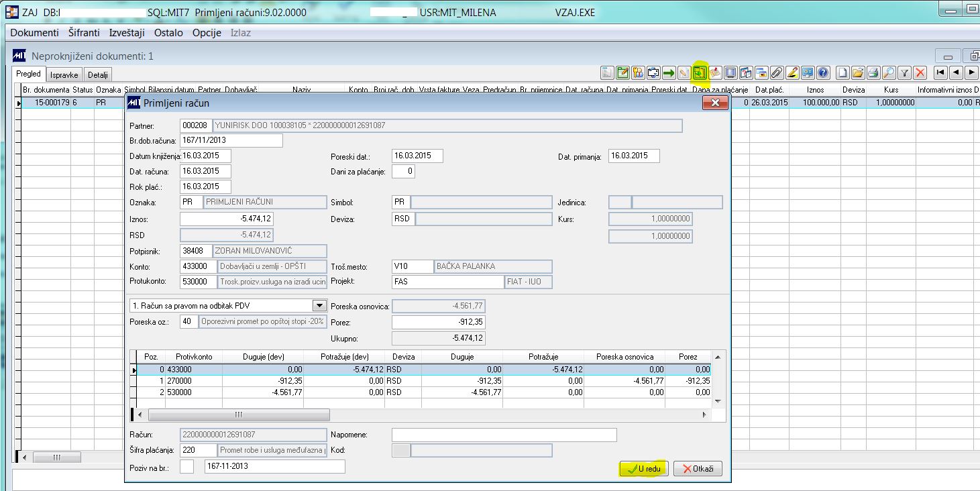Screen dimensions: 980x491
Task: Click the red X delete toolbar icon
Action: pyautogui.click(x=920, y=72)
